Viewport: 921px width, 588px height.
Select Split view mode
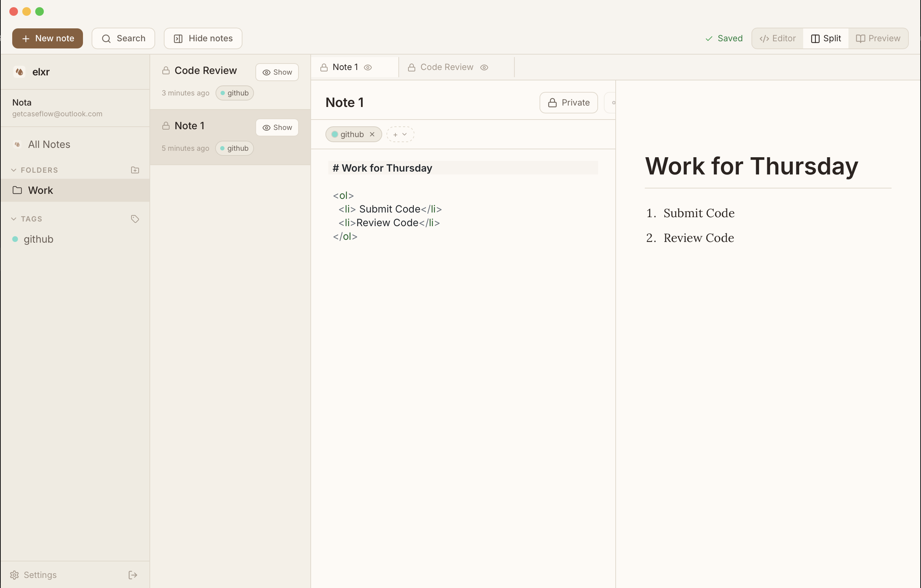click(825, 38)
